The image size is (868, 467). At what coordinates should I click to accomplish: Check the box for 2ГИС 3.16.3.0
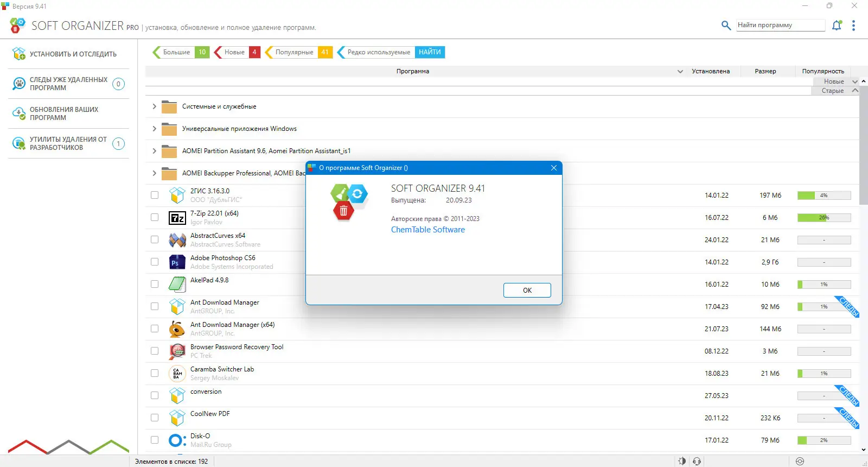155,195
